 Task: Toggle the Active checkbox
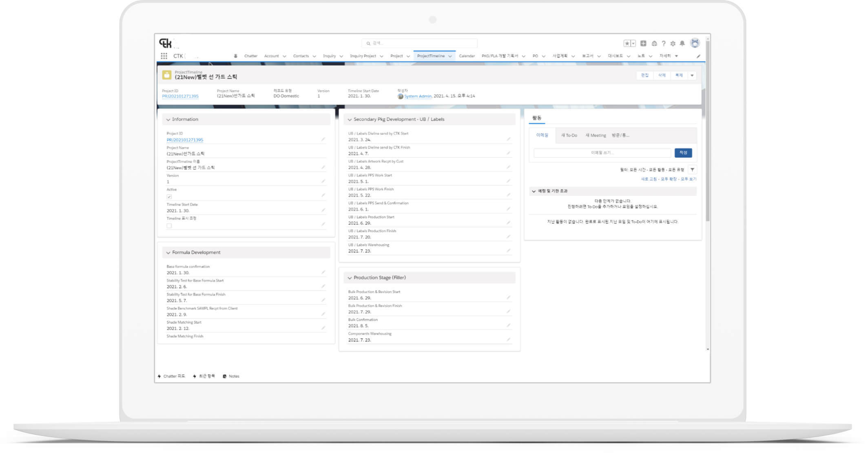[x=169, y=197]
